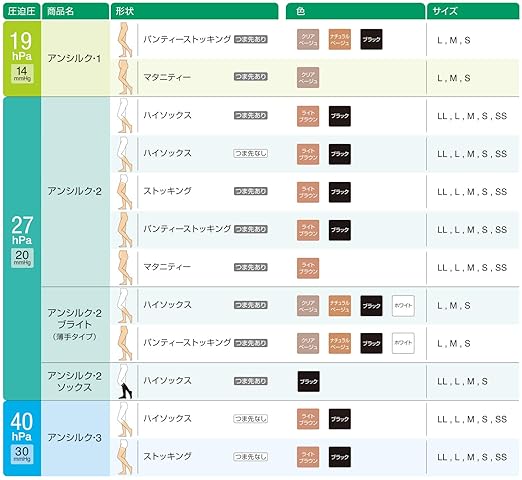This screenshot has width=522, height=480.
Task: Click つま先あり tag in アンシルク·2 ソックス ハイソックス row
Action: pyautogui.click(x=251, y=381)
